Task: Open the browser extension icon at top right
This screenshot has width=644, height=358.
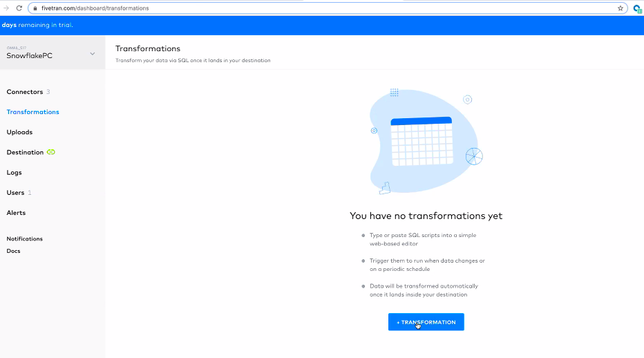Action: (x=637, y=8)
